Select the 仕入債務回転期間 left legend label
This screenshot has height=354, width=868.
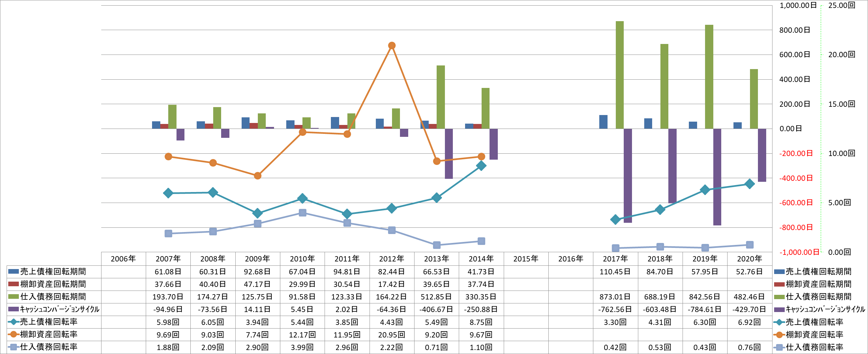pos(53,297)
